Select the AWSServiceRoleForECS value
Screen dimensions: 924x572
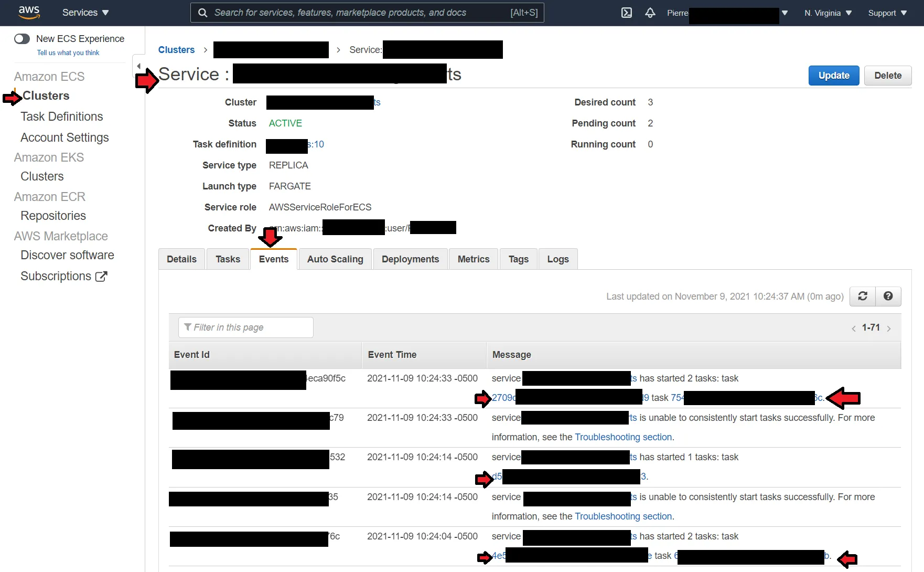point(320,207)
